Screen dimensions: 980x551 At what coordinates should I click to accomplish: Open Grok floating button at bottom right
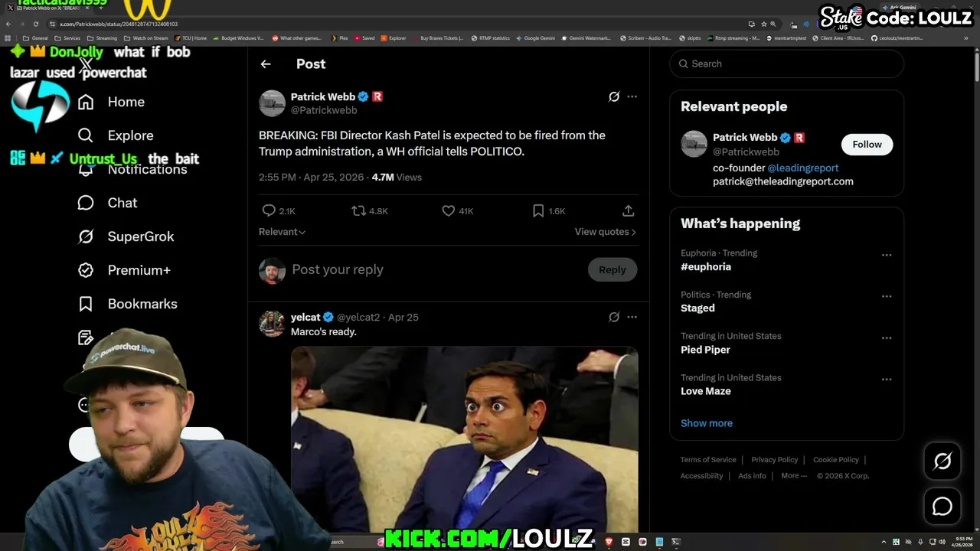[942, 461]
